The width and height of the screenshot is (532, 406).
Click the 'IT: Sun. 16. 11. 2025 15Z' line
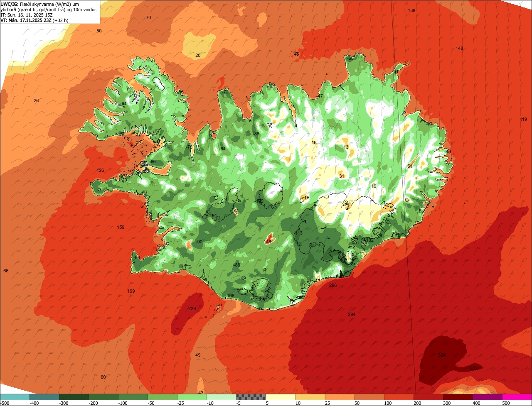[x=27, y=15]
